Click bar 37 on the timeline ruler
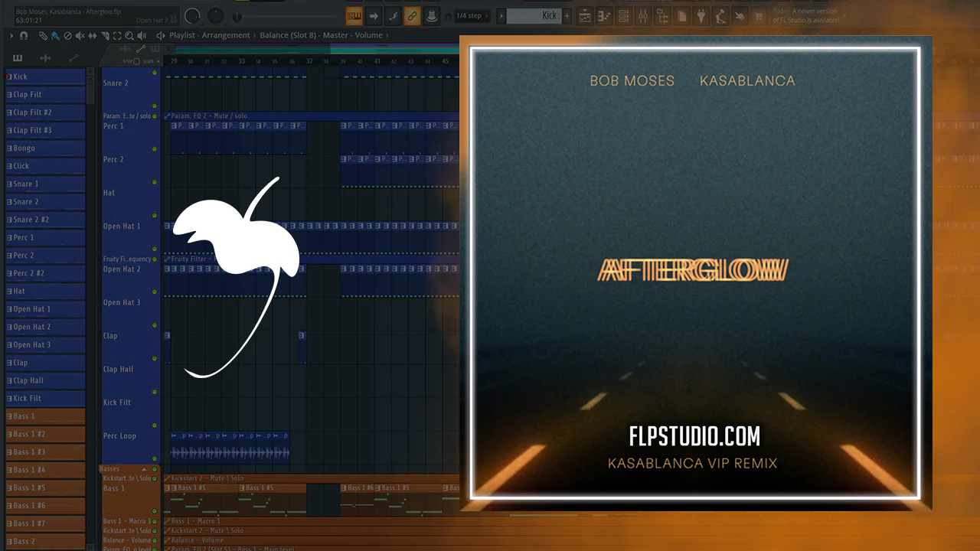 (309, 61)
